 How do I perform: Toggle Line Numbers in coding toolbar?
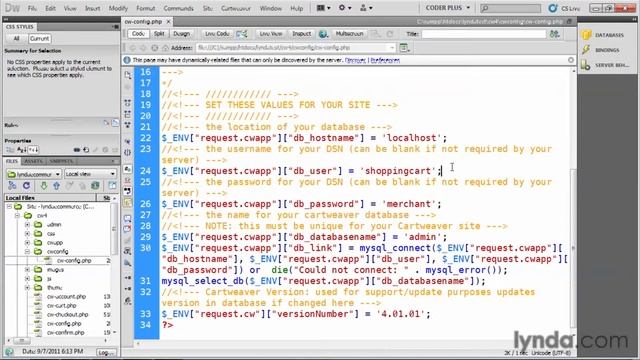click(128, 169)
